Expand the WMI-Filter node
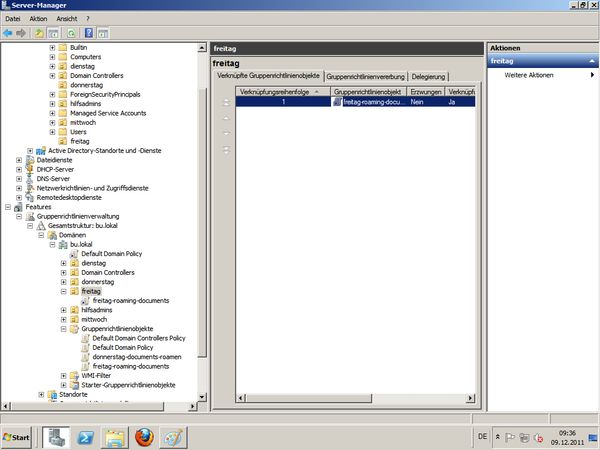The image size is (600, 450). pos(64,376)
